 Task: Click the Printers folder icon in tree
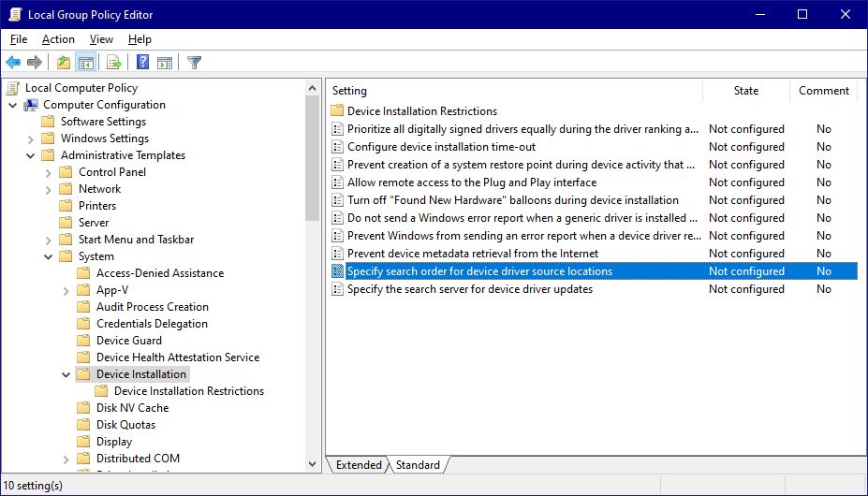pyautogui.click(x=66, y=206)
